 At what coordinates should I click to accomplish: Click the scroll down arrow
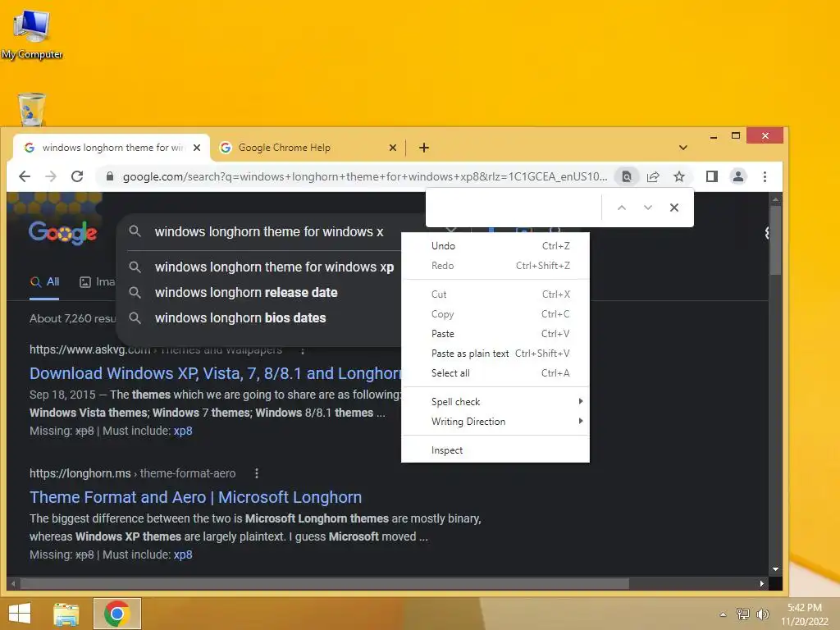point(775,569)
